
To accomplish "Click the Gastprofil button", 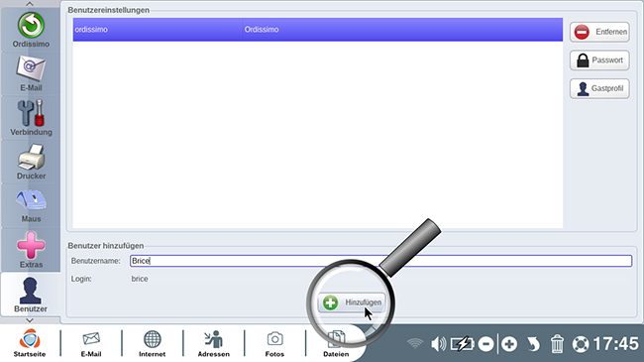I will pyautogui.click(x=599, y=88).
